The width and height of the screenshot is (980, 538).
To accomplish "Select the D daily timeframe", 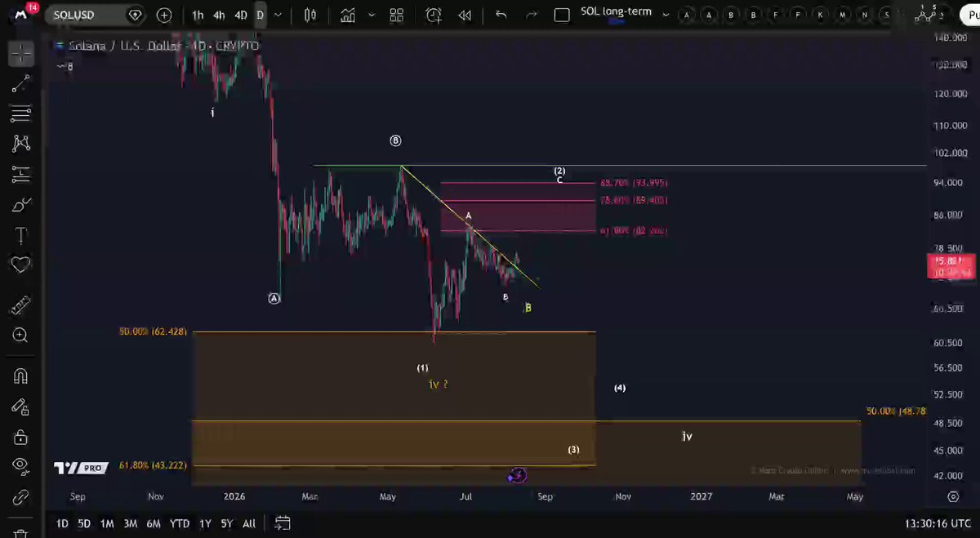I will click(260, 15).
